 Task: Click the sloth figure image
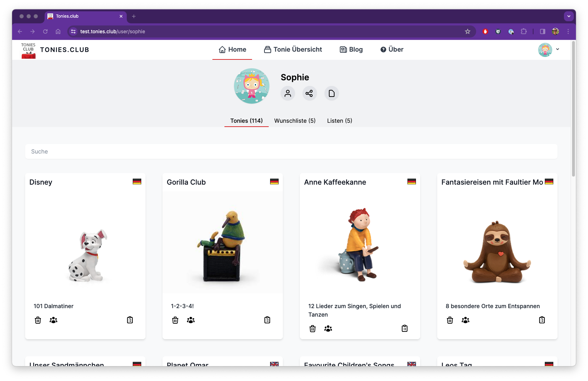(x=497, y=252)
